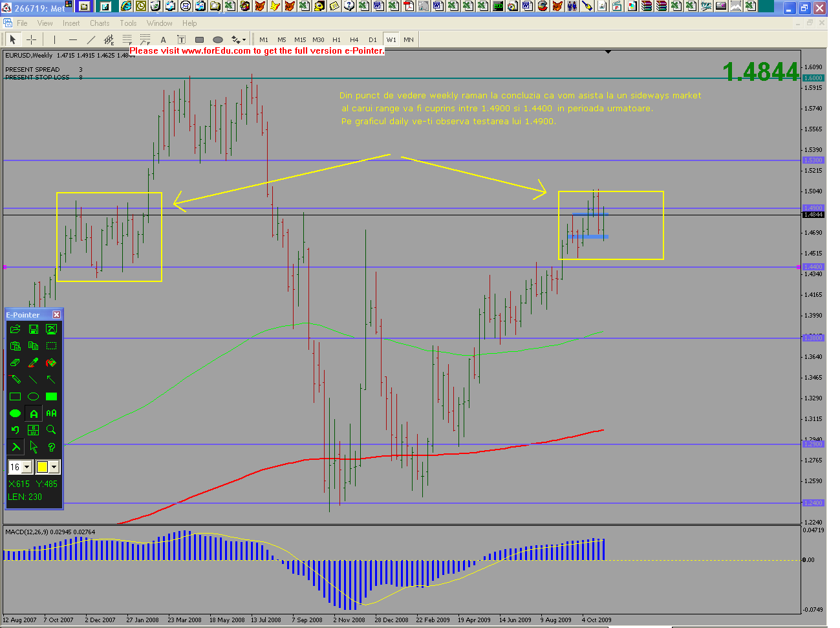Select the equidistant channel tool

[x=109, y=39]
